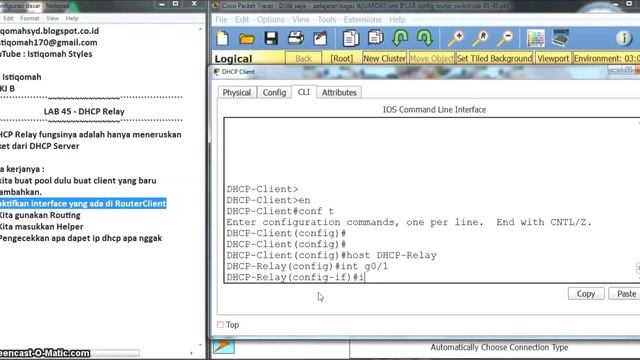Click the Copy button below the CLI
640x360 pixels.
click(586, 294)
